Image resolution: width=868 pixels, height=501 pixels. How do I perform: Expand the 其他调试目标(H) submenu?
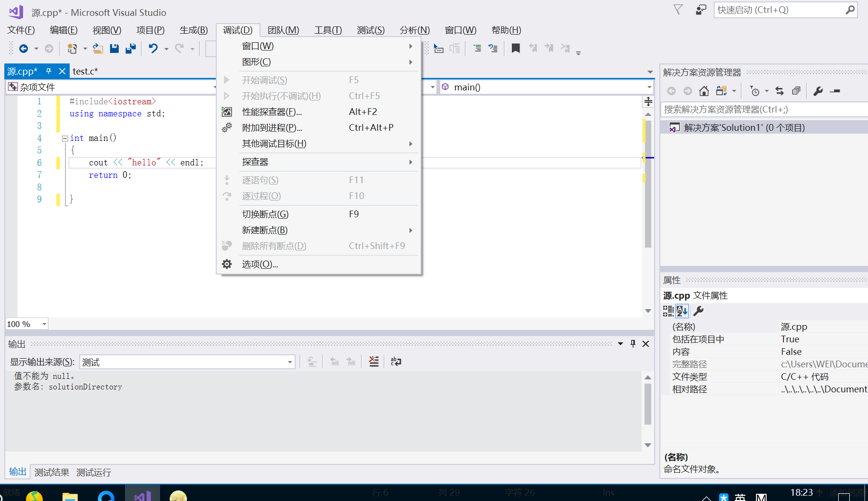319,144
